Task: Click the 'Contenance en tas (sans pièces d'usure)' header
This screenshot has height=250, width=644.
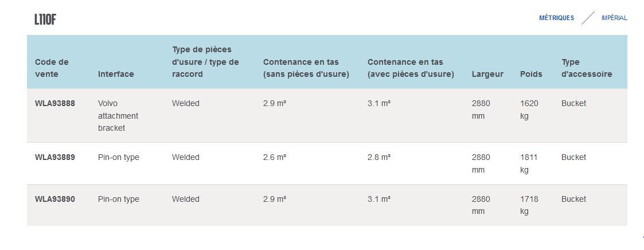Action: pos(306,68)
